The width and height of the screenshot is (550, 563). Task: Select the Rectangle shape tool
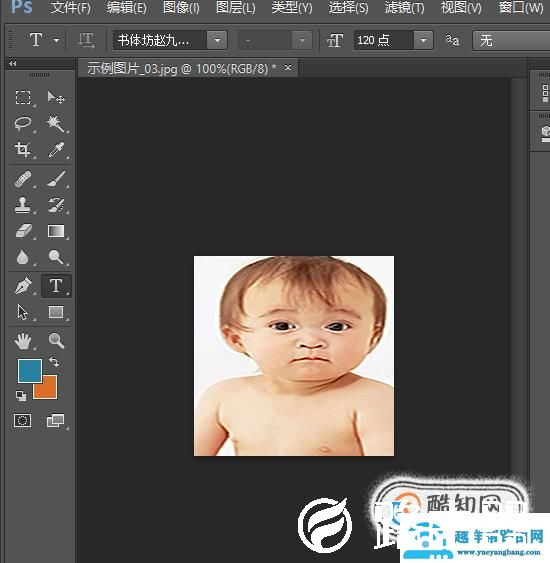56,312
